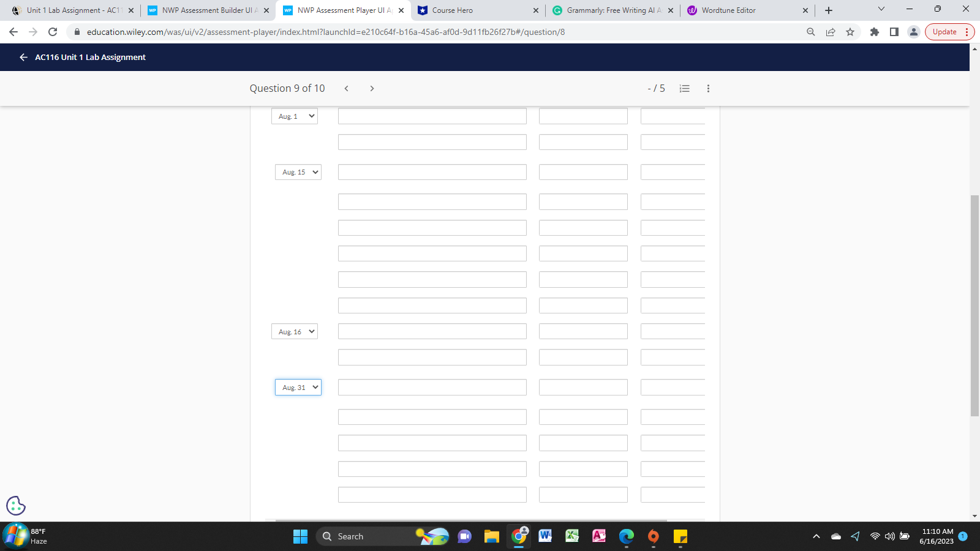Switch to Chrome on the taskbar
Screen dimensions: 980x551
(519, 536)
